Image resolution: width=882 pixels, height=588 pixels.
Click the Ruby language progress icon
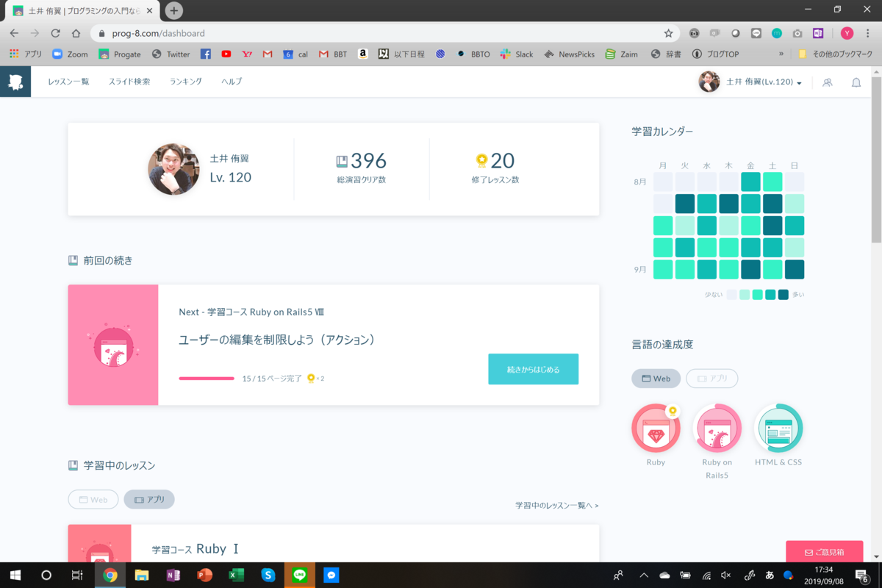pos(656,428)
